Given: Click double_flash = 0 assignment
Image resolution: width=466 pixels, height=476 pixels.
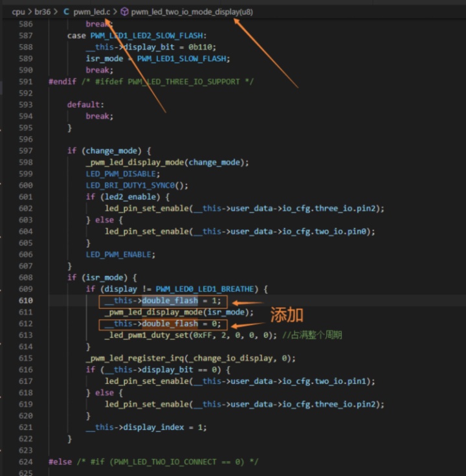Looking at the screenshot, I should click(x=162, y=324).
